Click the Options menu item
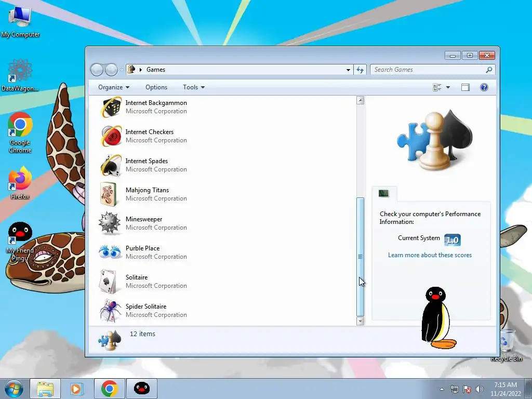Viewport: 532px width, 399px height. (x=156, y=87)
